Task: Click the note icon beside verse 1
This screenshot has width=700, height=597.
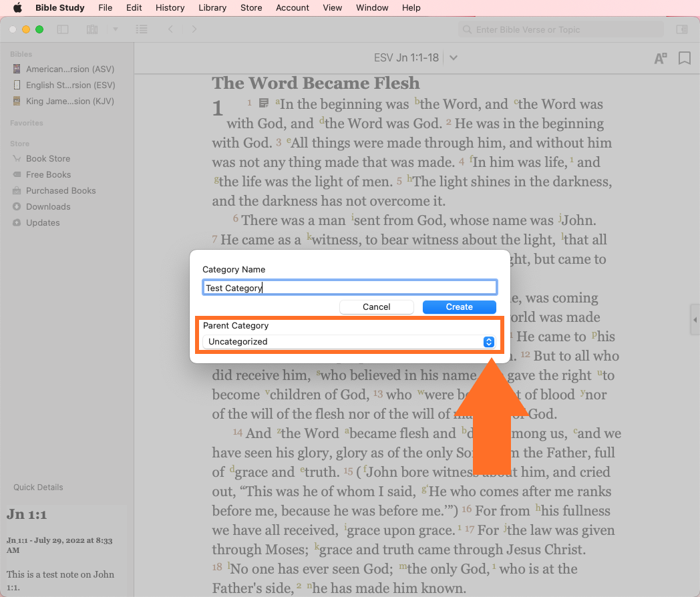Action: 265,103
